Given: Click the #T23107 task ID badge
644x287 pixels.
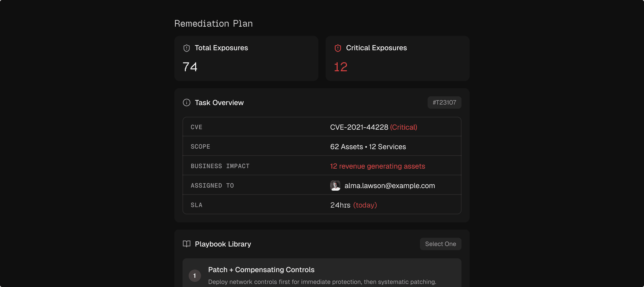Looking at the screenshot, I should tap(444, 102).
